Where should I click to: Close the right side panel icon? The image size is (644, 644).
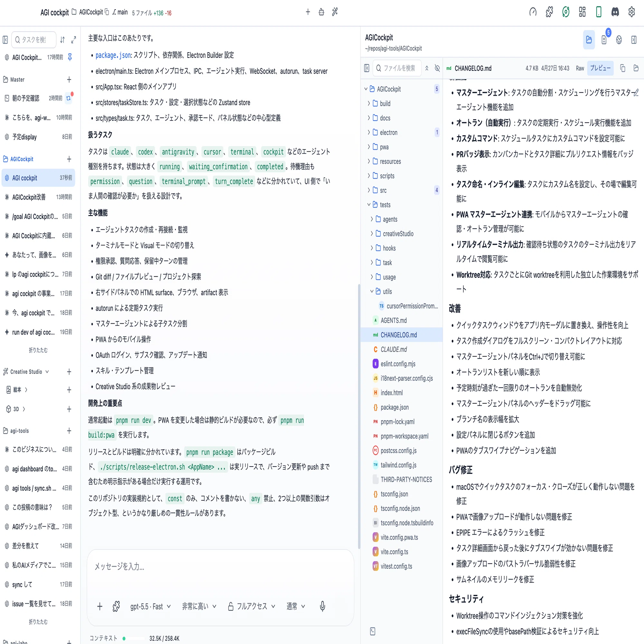tap(634, 40)
